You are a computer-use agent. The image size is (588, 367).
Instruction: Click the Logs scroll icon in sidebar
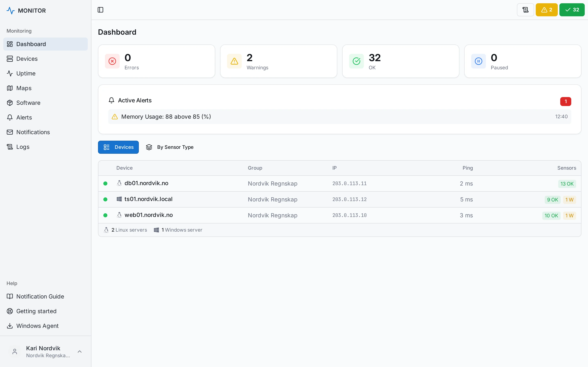(10, 147)
